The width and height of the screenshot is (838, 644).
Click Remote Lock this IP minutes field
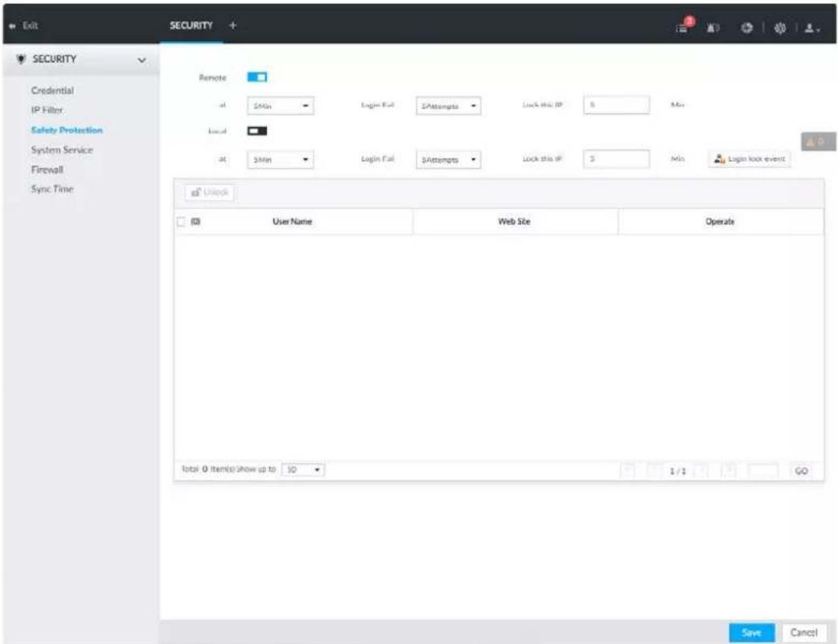tap(616, 105)
